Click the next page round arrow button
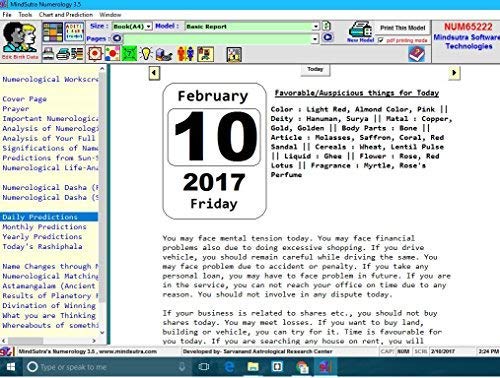Screen dimensions: 500x378 (327, 37)
